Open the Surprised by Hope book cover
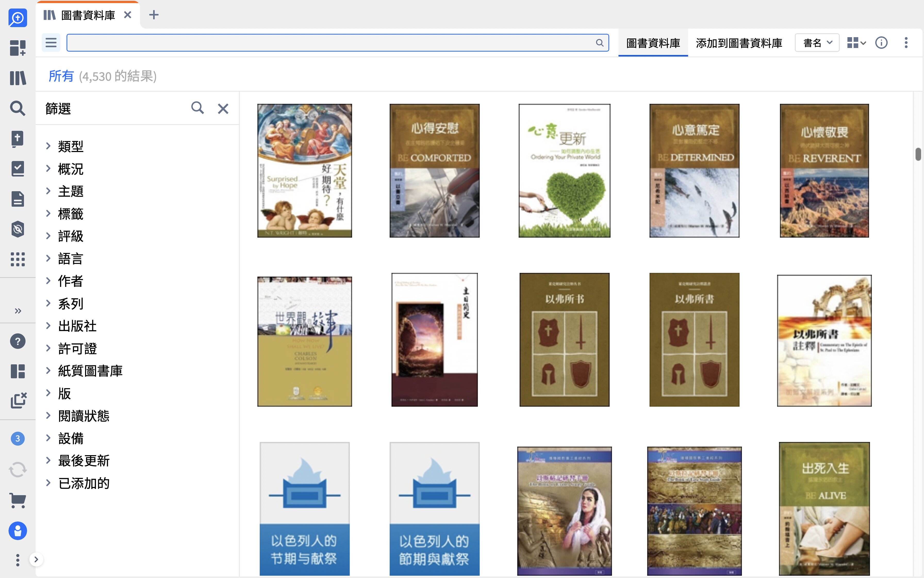The height and width of the screenshot is (578, 924). tap(304, 171)
